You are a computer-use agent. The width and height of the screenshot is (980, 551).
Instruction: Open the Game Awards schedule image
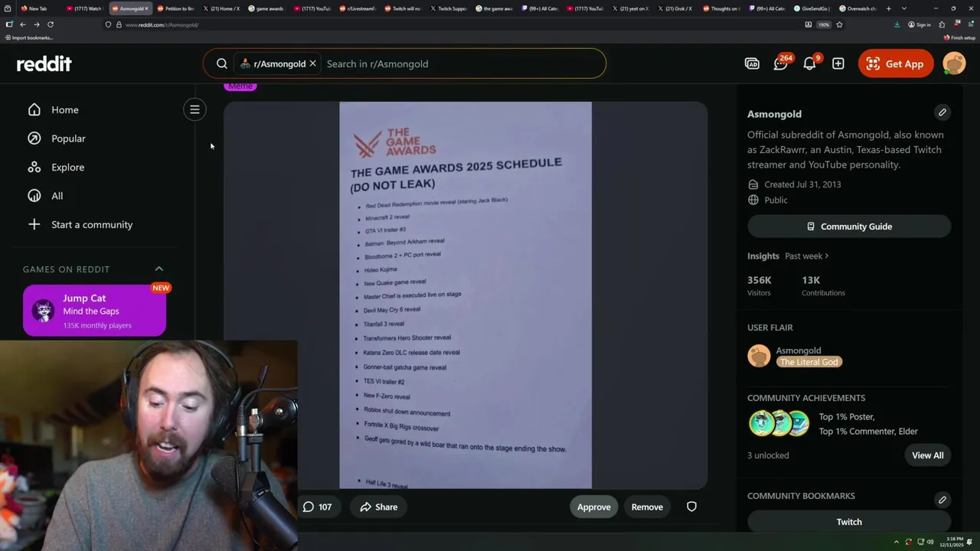click(465, 295)
